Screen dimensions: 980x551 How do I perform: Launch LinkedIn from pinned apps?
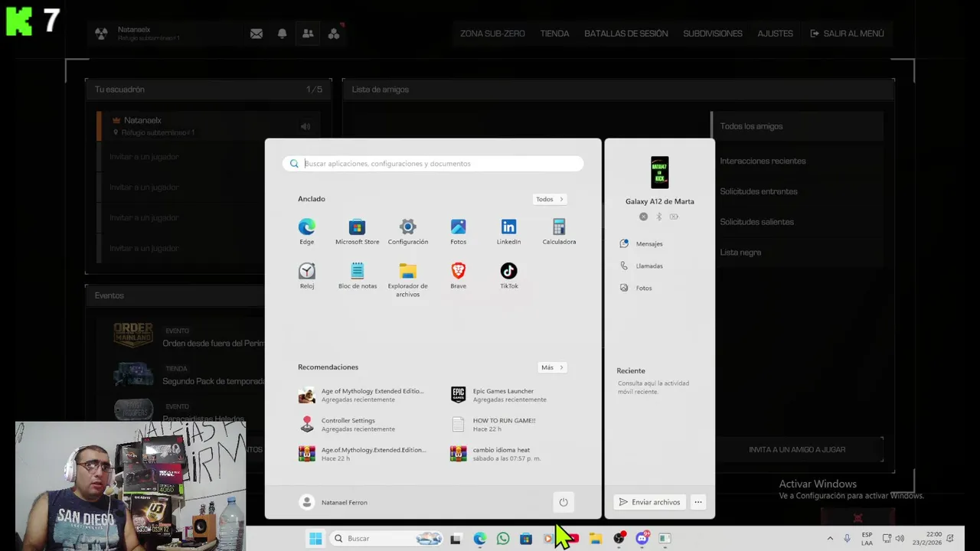(508, 231)
